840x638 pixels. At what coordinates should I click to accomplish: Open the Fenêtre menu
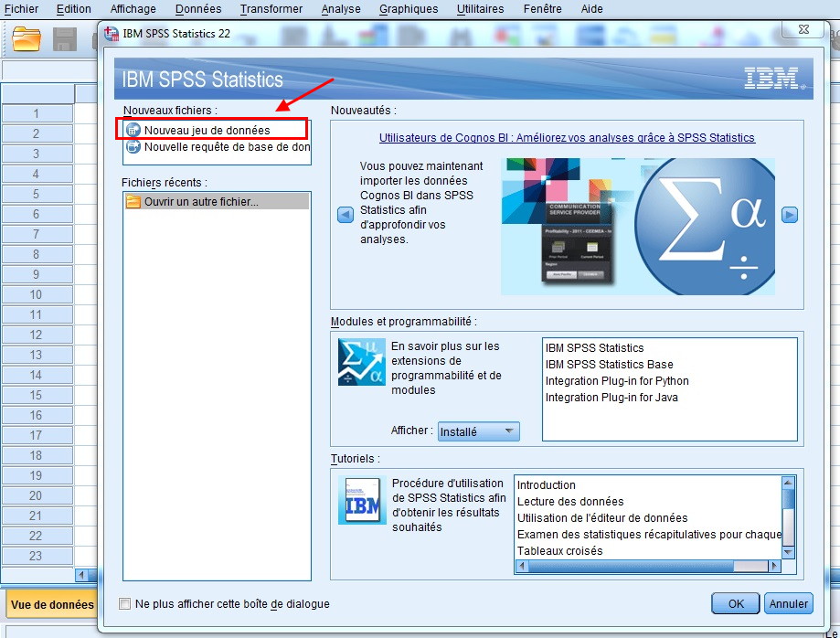point(543,9)
